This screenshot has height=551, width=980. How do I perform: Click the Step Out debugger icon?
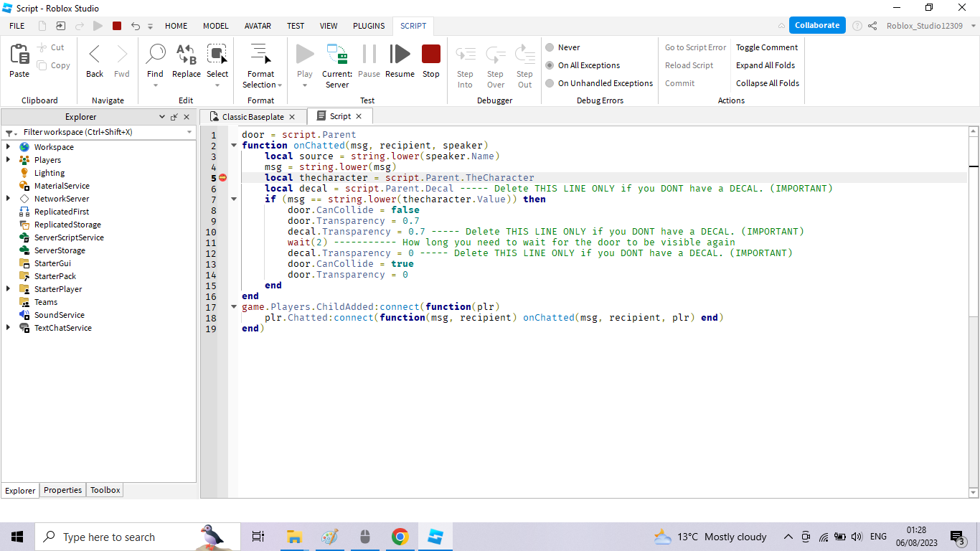[525, 54]
